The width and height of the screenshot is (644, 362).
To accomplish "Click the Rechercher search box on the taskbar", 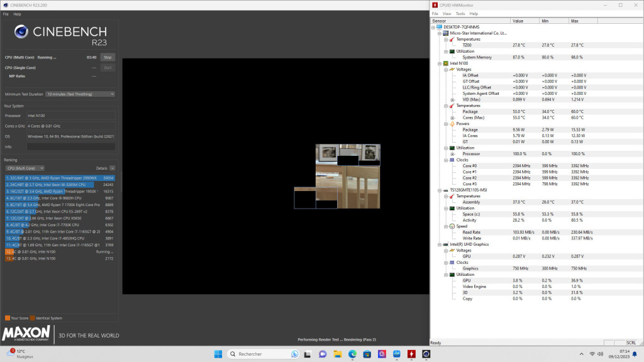I will (x=264, y=354).
